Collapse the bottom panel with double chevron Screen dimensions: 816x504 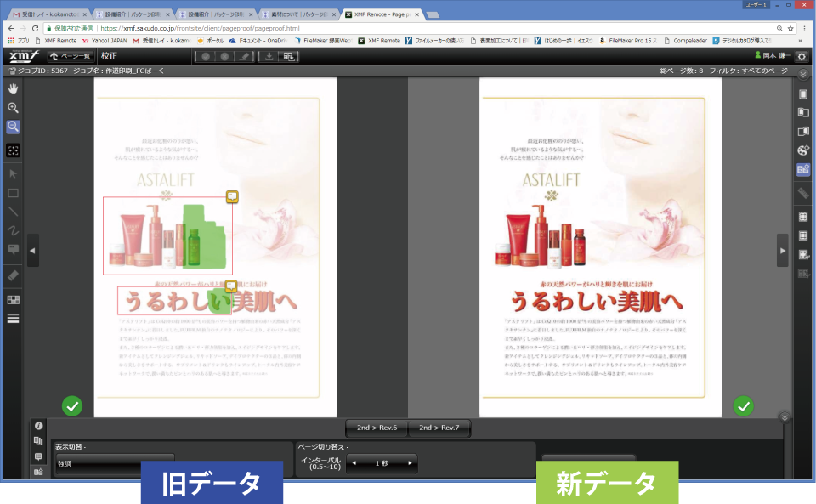tap(785, 416)
